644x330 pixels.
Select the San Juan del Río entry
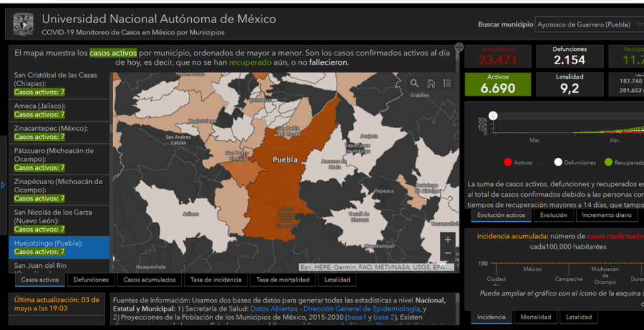[59, 266]
